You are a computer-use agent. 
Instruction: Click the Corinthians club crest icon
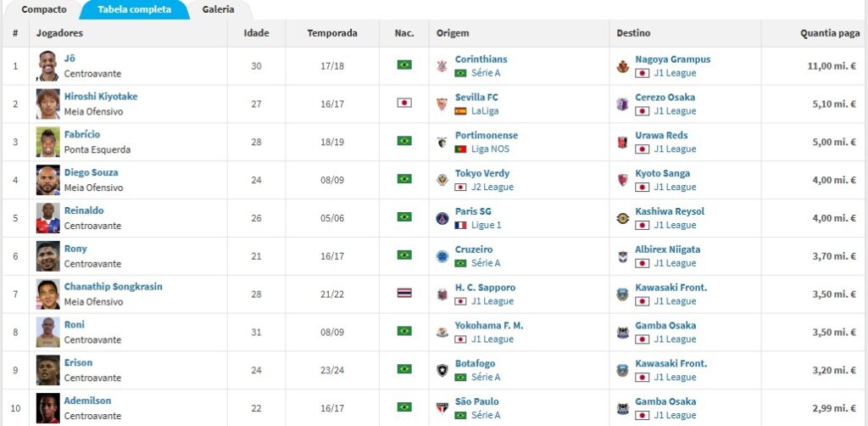pyautogui.click(x=442, y=66)
